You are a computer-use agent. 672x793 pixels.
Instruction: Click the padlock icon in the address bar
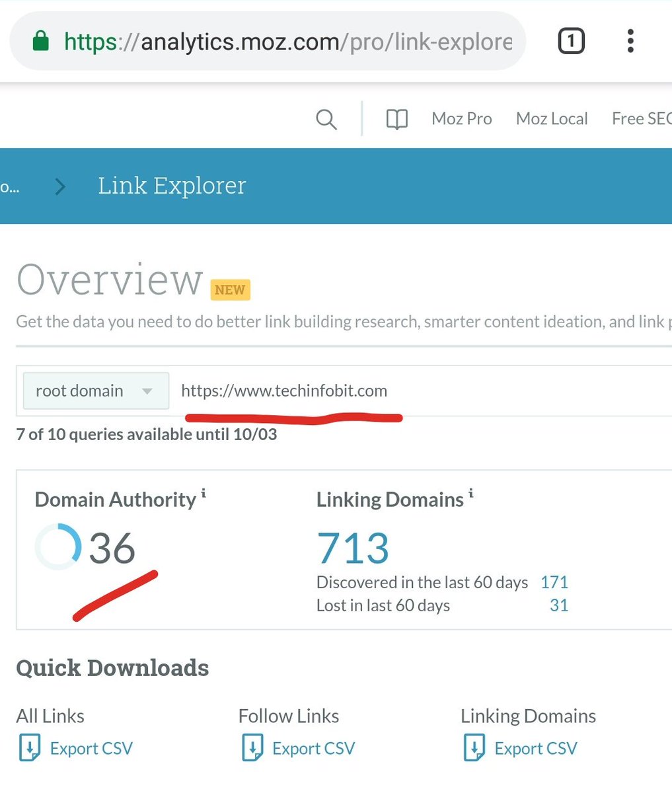tap(40, 40)
